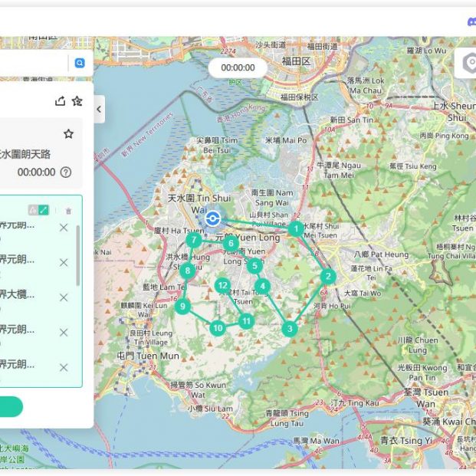This screenshot has width=476, height=476.
Task: Click the trash icon to clear waypoints
Action: pos(68,210)
